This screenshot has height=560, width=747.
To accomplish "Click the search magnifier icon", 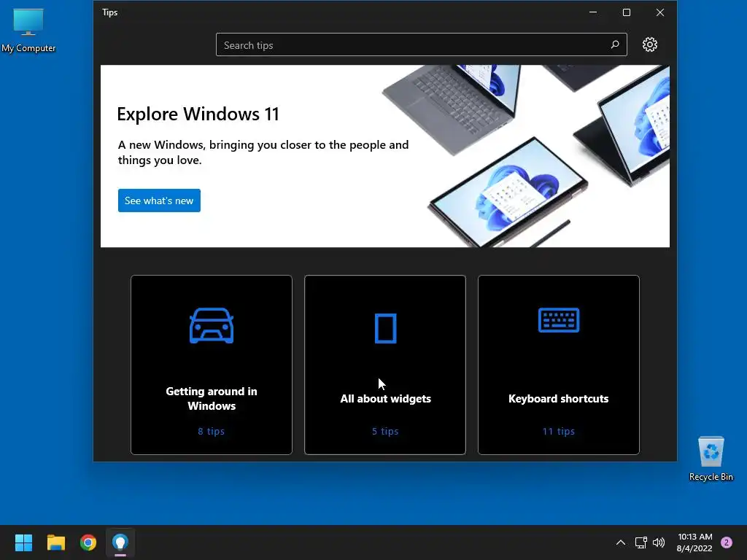I will click(x=614, y=44).
